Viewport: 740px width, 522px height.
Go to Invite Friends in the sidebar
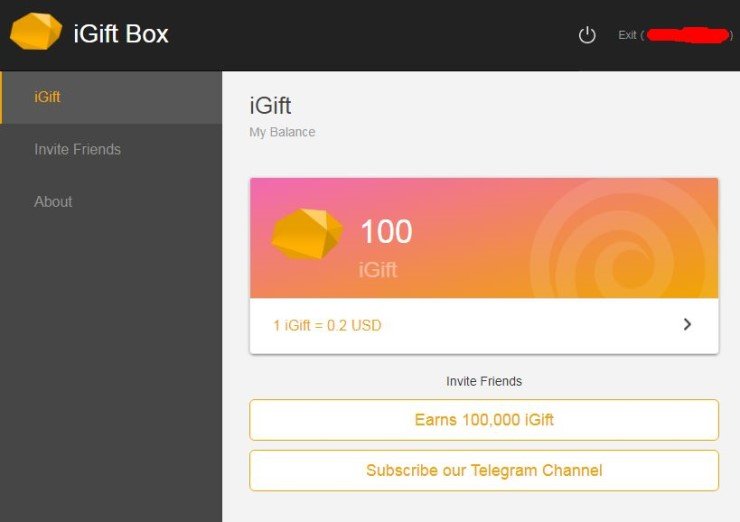(77, 149)
